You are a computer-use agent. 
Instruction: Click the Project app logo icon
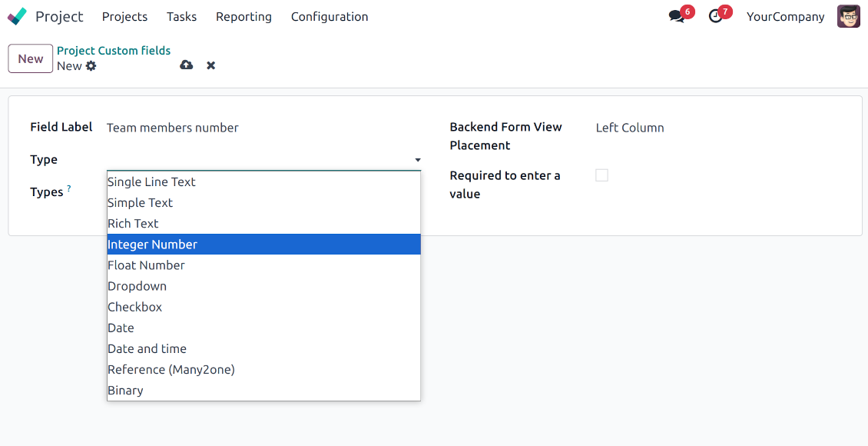coord(17,16)
